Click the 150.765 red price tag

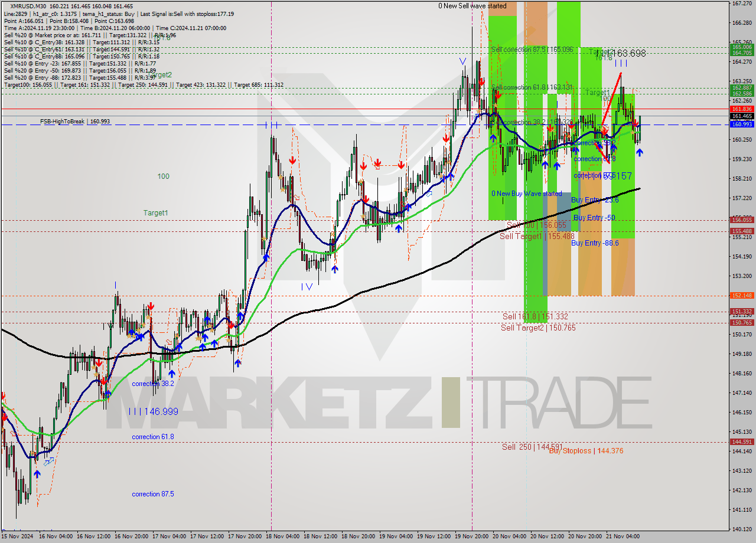point(742,322)
